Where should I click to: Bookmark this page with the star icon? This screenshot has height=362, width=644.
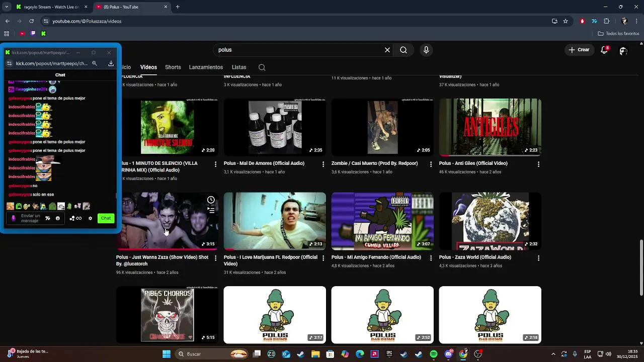566,21
